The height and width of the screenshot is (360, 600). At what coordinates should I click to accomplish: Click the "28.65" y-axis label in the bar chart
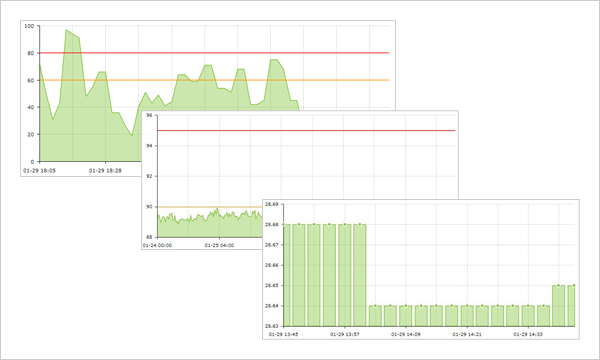pos(272,285)
